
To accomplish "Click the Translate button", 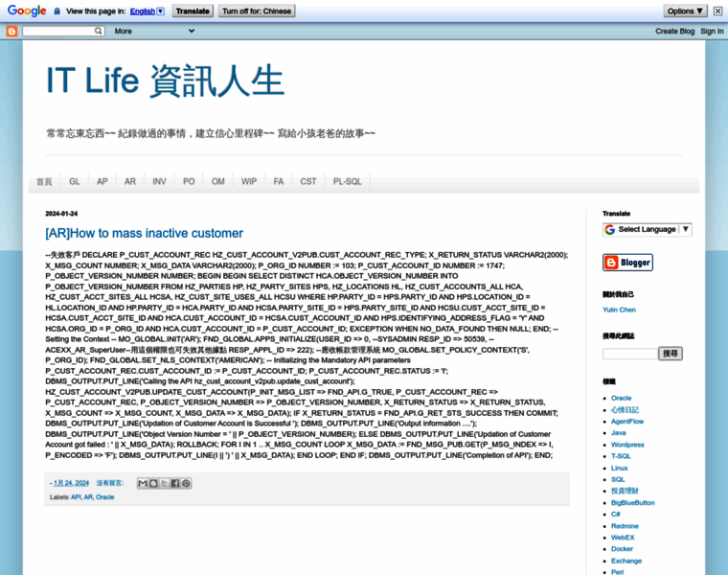I will click(x=193, y=11).
